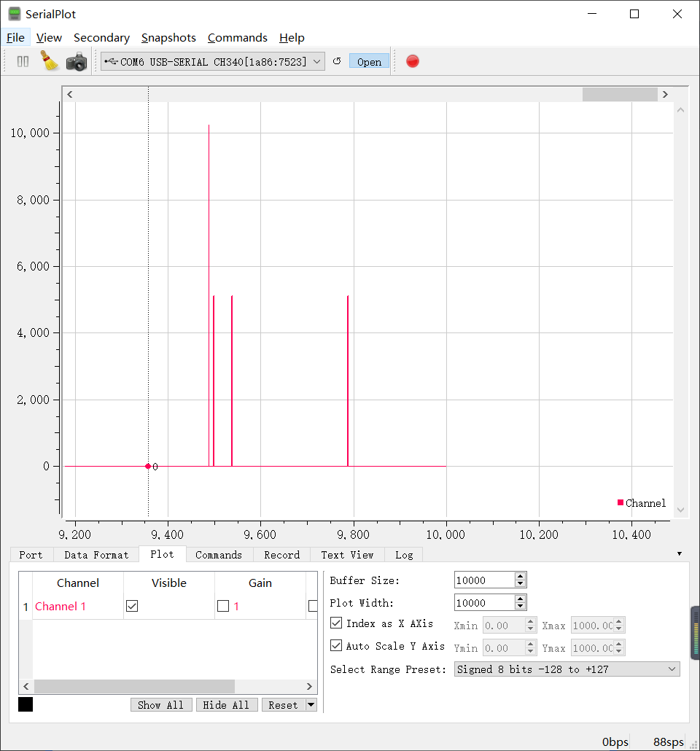Increase Buffer Size with up arrow
This screenshot has width=700, height=751.
pos(521,576)
